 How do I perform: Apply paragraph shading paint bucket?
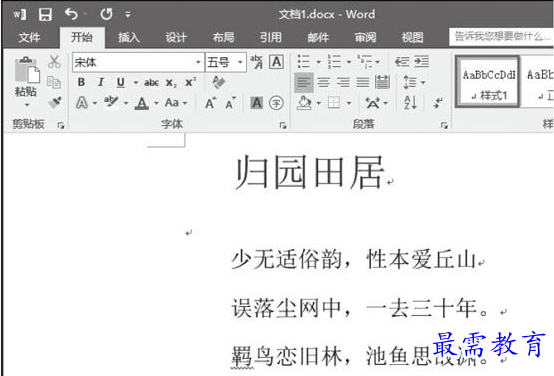[304, 103]
